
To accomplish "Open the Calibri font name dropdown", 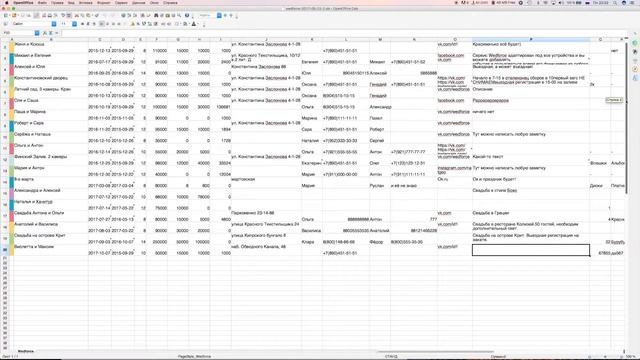I will point(54,24).
